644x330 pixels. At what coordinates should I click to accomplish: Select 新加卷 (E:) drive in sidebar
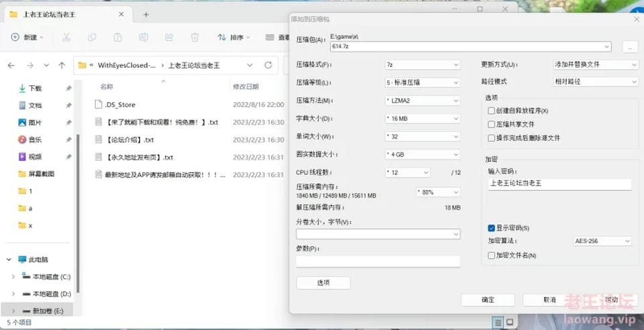38,311
